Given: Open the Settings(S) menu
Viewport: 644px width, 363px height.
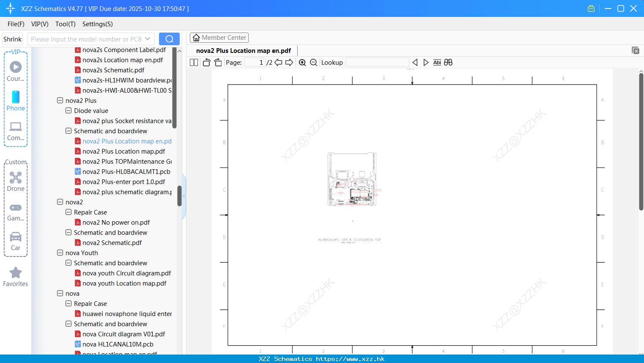Looking at the screenshot, I should click(x=98, y=24).
